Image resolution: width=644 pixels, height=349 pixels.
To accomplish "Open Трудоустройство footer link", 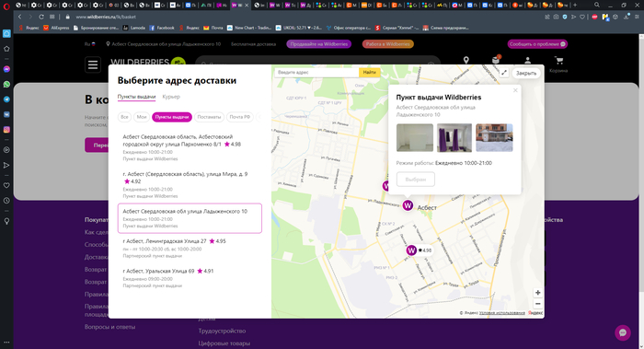I will (x=222, y=331).
